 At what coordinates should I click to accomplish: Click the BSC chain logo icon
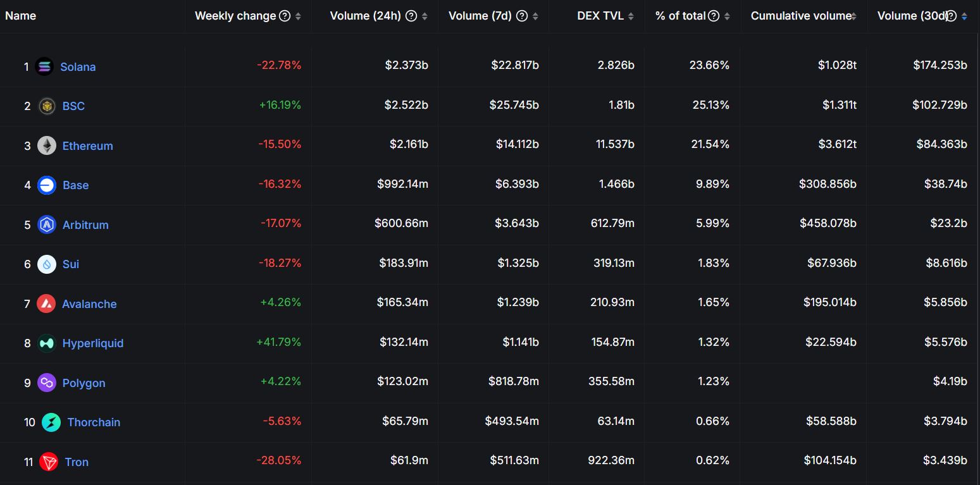coord(47,106)
